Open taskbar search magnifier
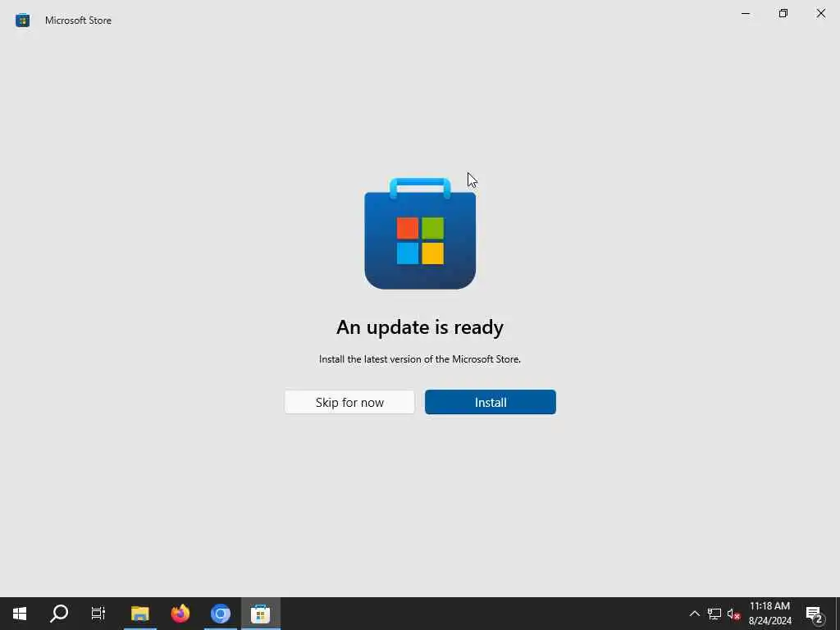The width and height of the screenshot is (840, 630). [x=59, y=614]
